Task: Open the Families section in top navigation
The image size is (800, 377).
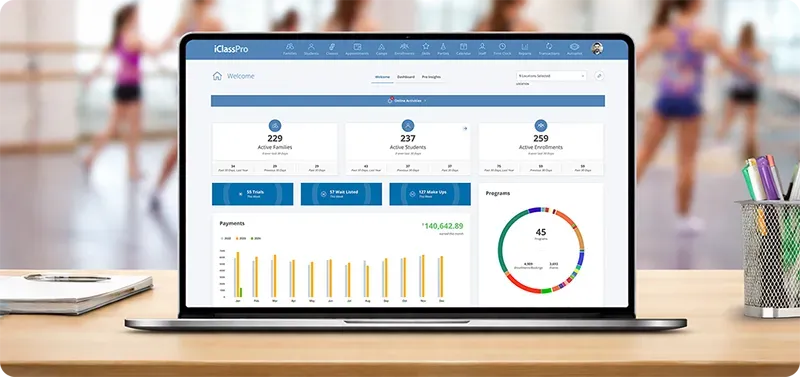Action: click(x=290, y=48)
